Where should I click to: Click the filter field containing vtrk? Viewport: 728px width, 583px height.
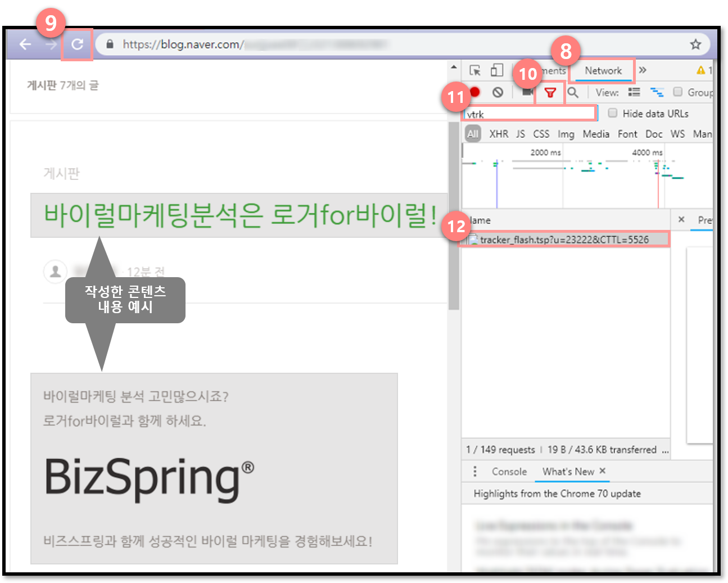pos(530,114)
